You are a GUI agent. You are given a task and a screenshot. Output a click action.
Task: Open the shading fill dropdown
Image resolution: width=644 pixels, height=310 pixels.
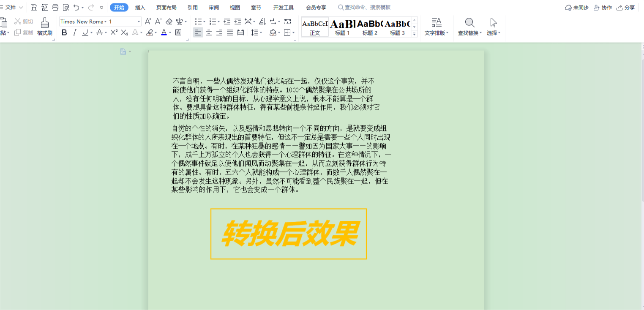tap(279, 33)
